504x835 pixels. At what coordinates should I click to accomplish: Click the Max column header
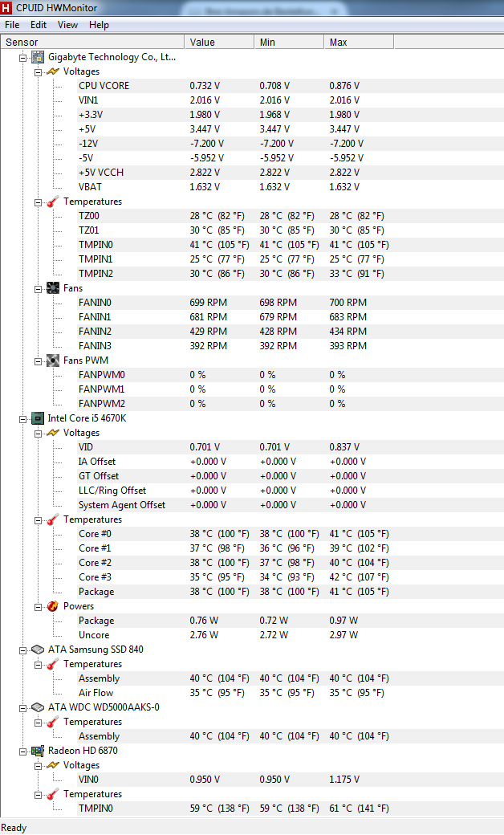359,42
